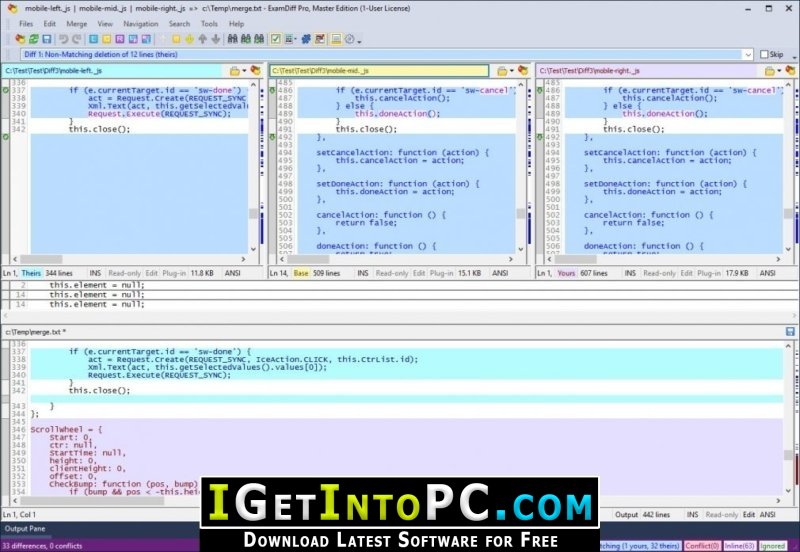Click the first binoculars Find icon
The image size is (800, 552).
pyautogui.click(x=233, y=39)
